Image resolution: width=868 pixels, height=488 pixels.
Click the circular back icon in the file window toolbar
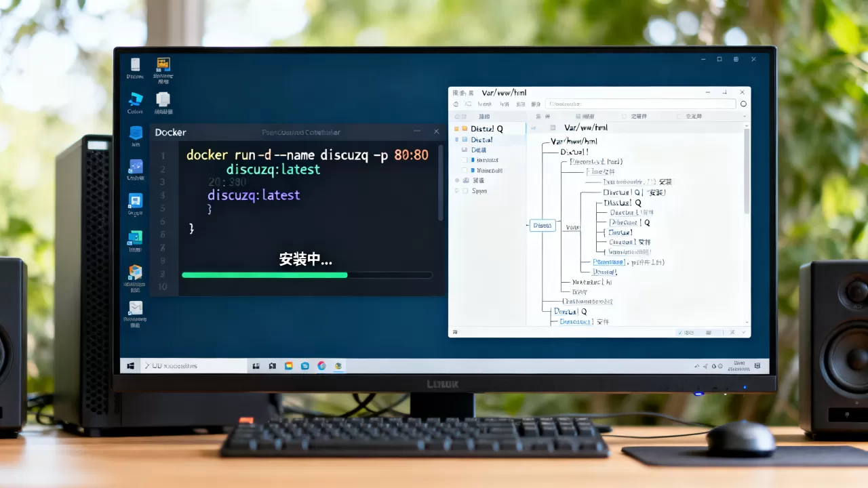(456, 104)
